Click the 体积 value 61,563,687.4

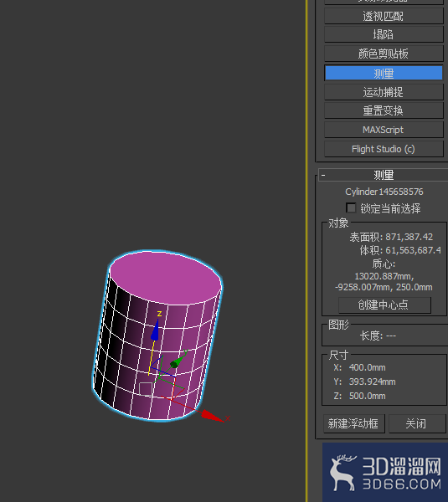click(413, 250)
